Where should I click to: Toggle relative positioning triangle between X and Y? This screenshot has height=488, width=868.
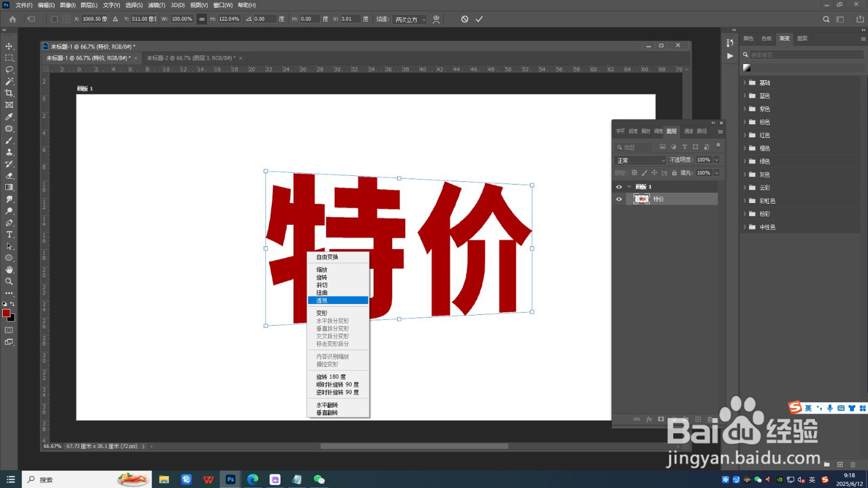115,19
